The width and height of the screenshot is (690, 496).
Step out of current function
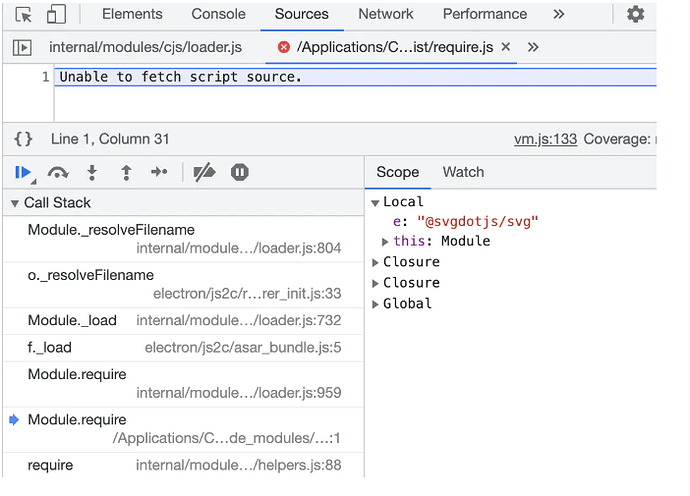126,172
